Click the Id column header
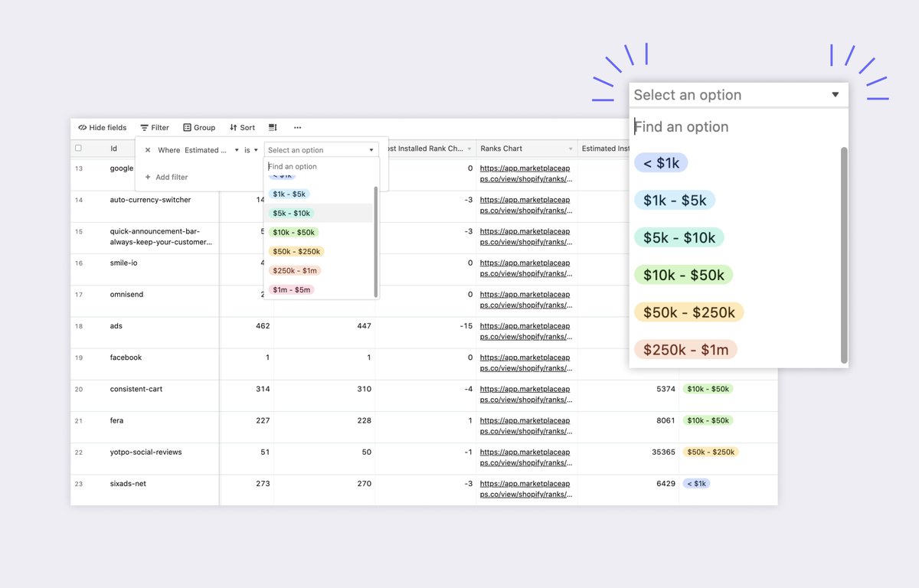 pos(113,149)
